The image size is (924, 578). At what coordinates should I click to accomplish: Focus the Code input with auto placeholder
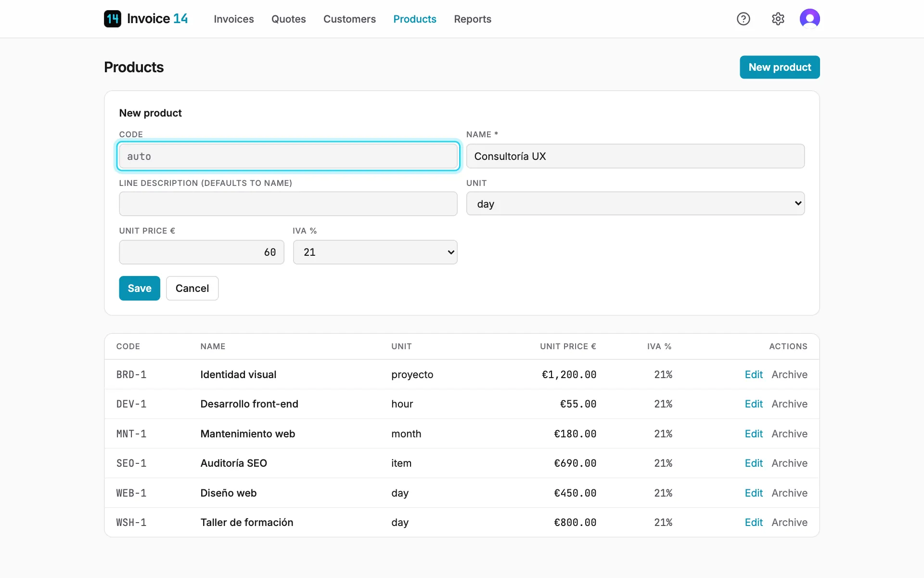[288, 156]
